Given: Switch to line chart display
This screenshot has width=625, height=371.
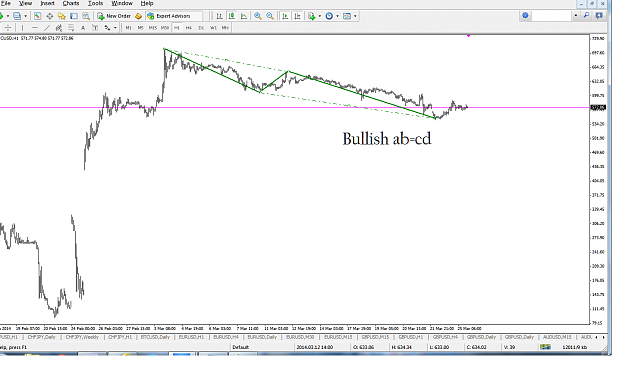Looking at the screenshot, I should click(x=244, y=16).
